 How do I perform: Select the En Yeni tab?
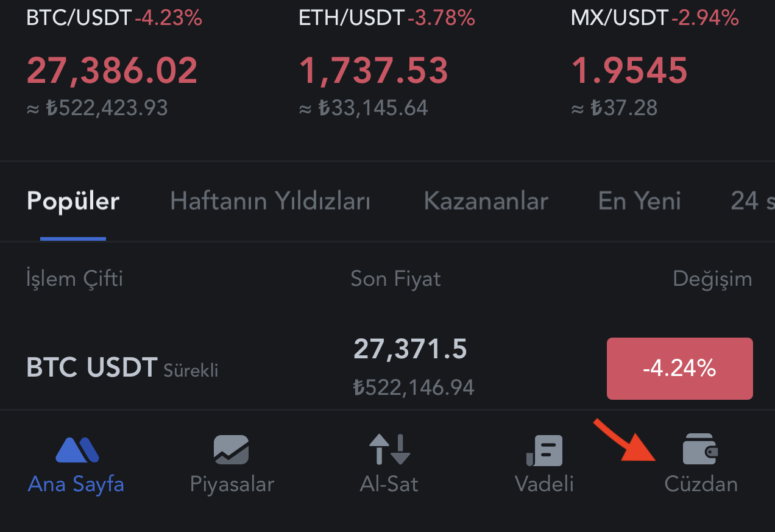(639, 200)
